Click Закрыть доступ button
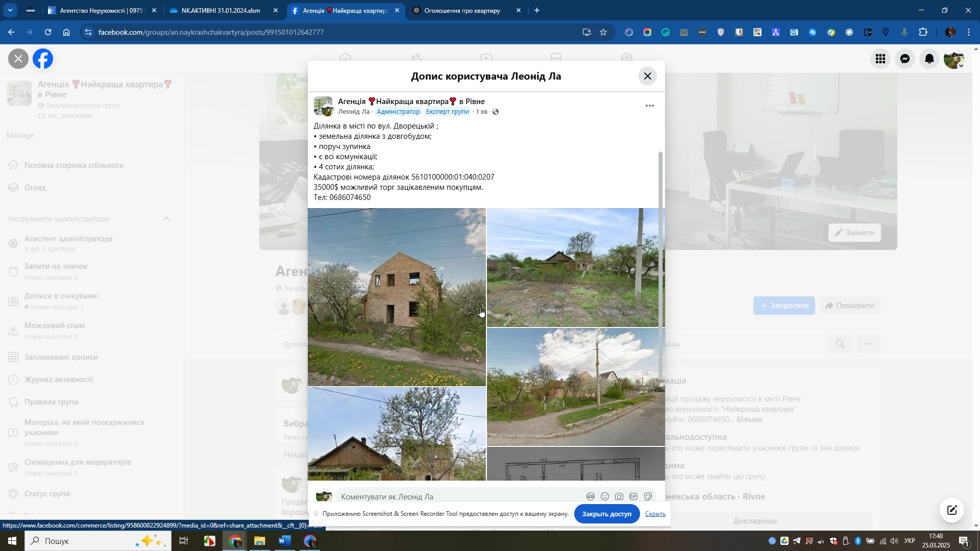 [x=606, y=514]
